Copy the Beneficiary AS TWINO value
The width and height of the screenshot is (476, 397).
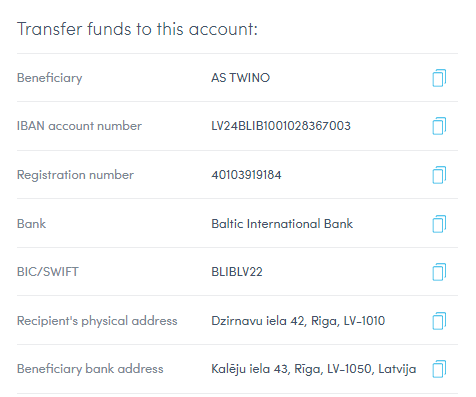439,78
